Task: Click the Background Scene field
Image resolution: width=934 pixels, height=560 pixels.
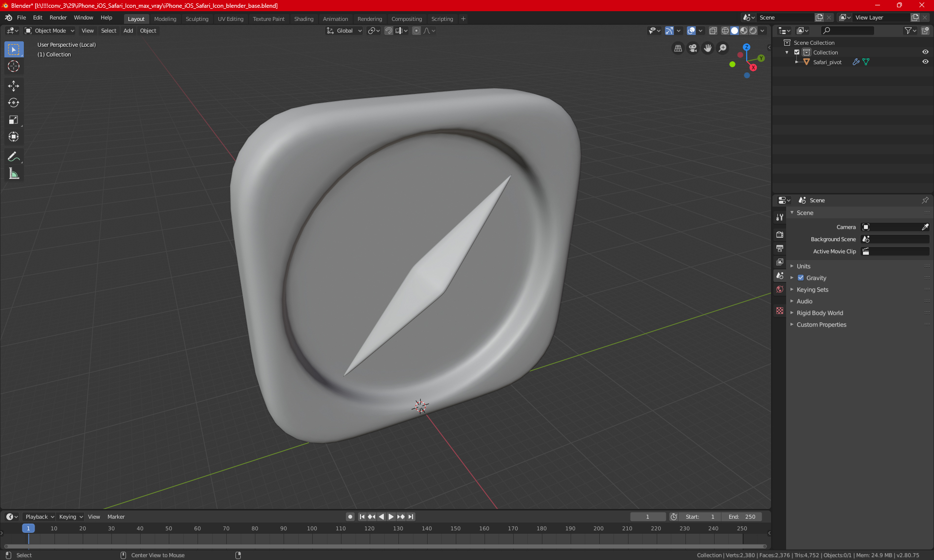Action: click(895, 239)
